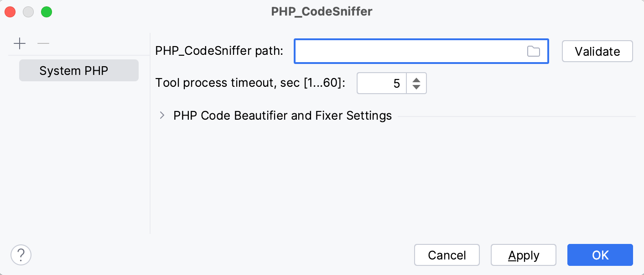Image resolution: width=644 pixels, height=275 pixels.
Task: Click the plus icon to add interpreter
Action: (20, 43)
